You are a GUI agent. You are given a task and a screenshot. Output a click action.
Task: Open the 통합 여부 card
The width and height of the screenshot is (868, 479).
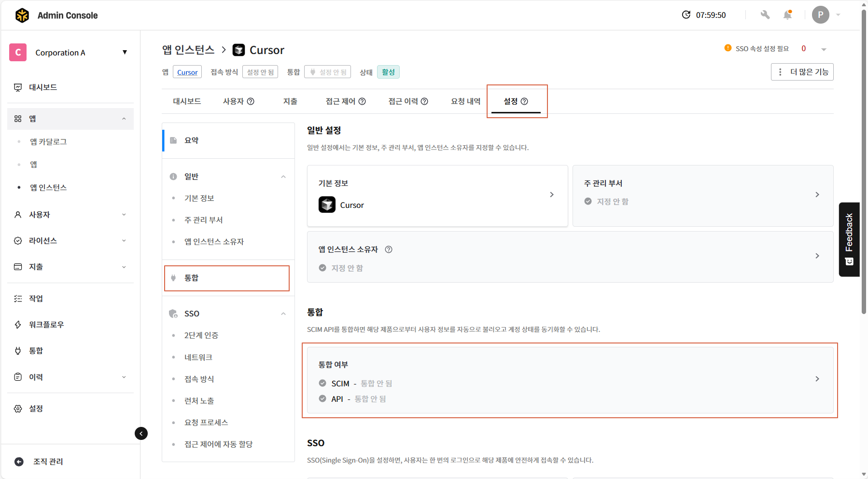570,380
